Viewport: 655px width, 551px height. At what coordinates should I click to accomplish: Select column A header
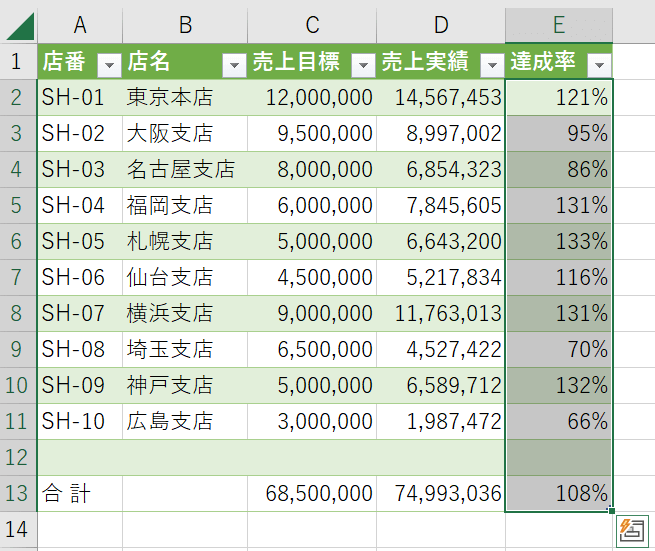click(80, 25)
